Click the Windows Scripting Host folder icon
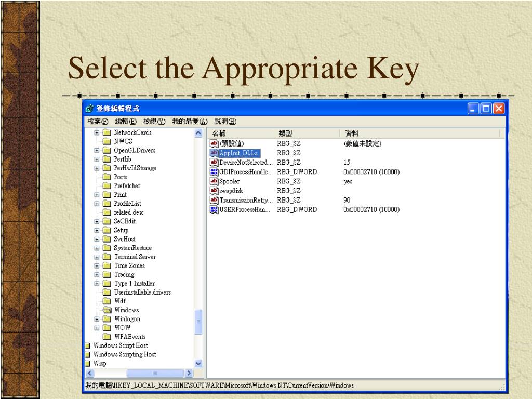Image resolution: width=532 pixels, height=399 pixels. coord(87,354)
